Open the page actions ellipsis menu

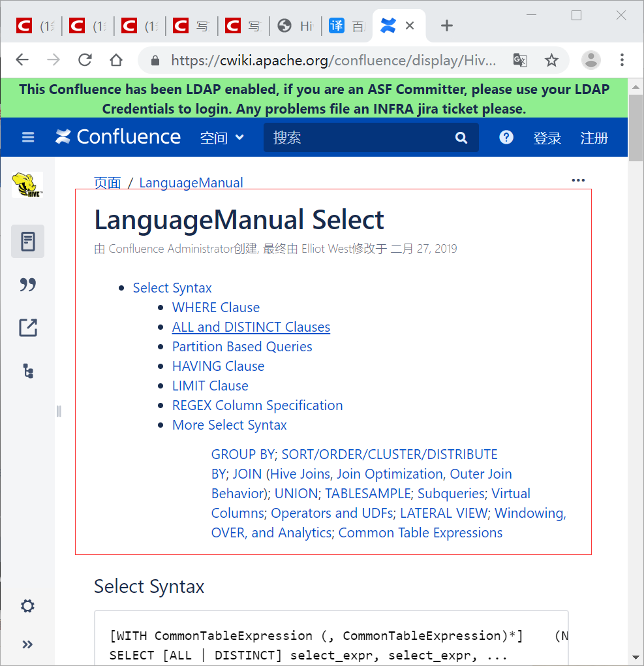(x=578, y=180)
